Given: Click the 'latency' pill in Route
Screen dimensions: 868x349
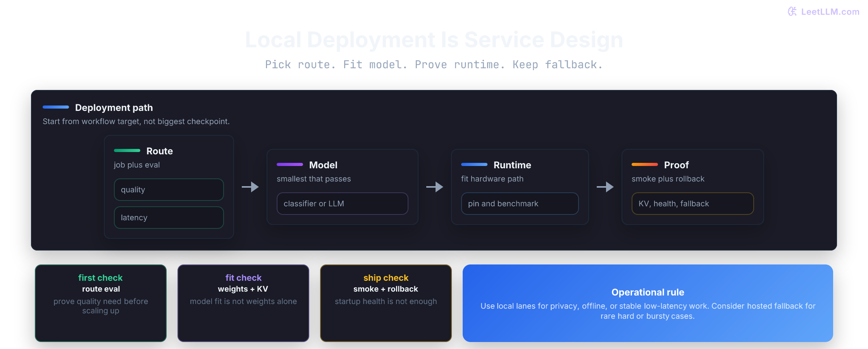Looking at the screenshot, I should [x=169, y=218].
